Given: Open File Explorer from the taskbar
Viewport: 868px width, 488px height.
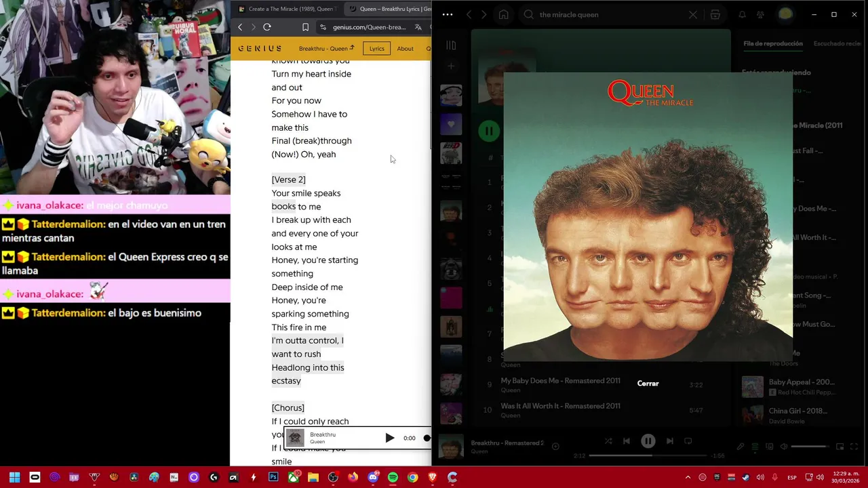Looking at the screenshot, I should [x=313, y=477].
